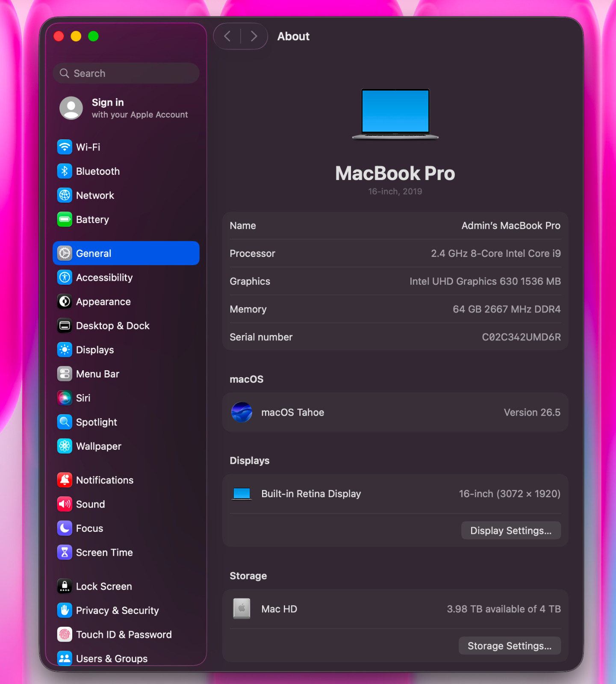Click the computer name 'Admin's MacBook Pro'
Image resolution: width=616 pixels, height=684 pixels.
pyautogui.click(x=511, y=226)
